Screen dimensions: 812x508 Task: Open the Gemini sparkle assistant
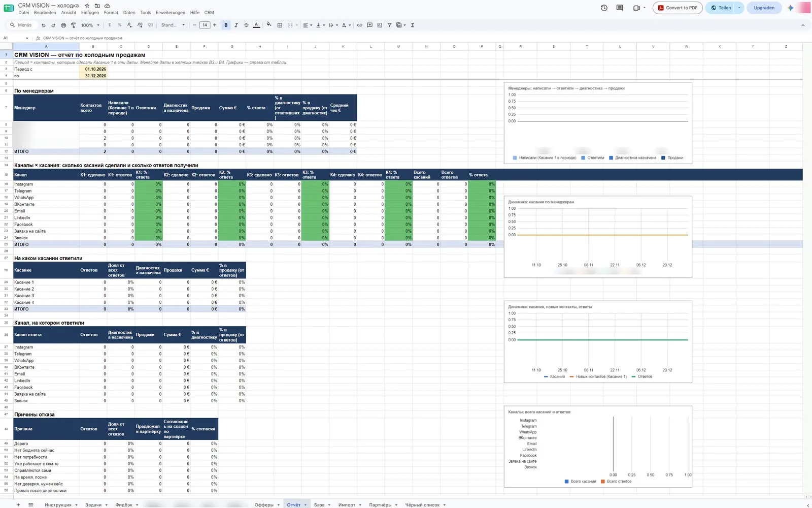(x=791, y=8)
